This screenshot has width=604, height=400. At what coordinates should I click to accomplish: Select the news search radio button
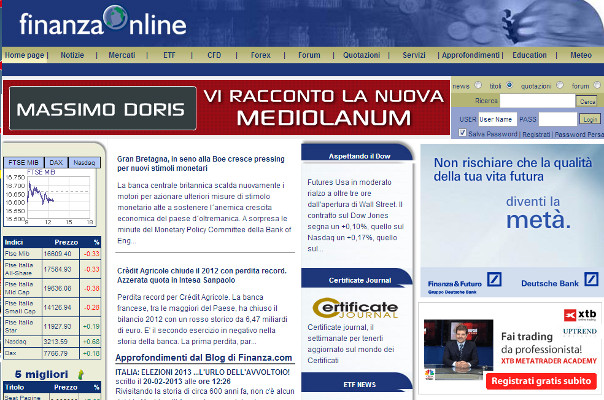480,86
